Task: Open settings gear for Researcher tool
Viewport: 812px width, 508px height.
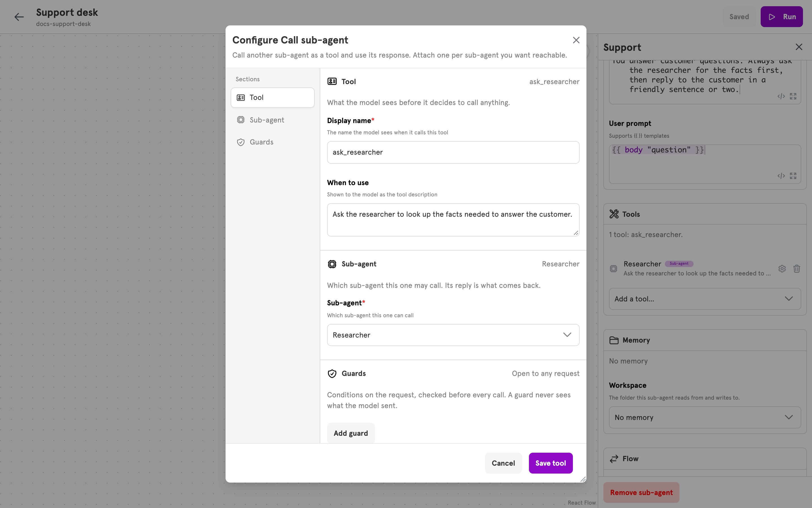Action: pos(782,269)
